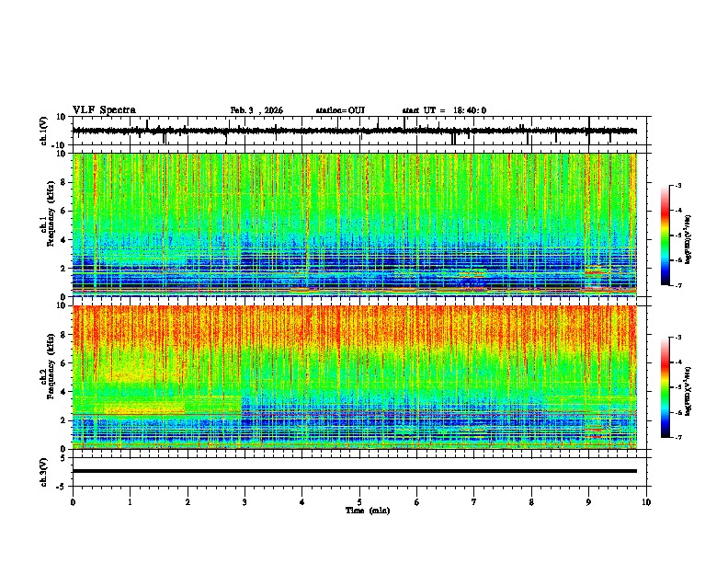
Task: Click the ch.1 color bar log(PSD) label
Action: [688, 240]
